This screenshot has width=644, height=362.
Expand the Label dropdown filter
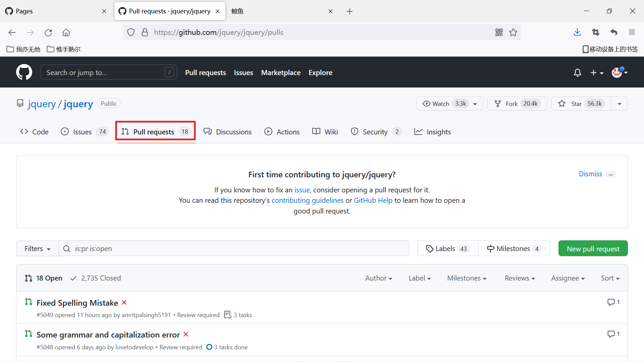tap(419, 278)
